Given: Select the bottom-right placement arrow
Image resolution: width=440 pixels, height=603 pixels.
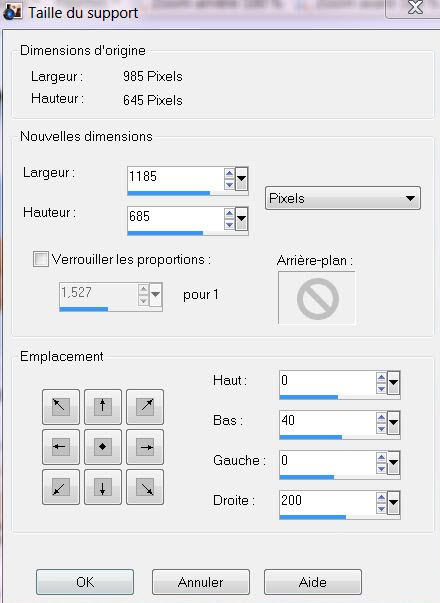Looking at the screenshot, I should point(145,487).
